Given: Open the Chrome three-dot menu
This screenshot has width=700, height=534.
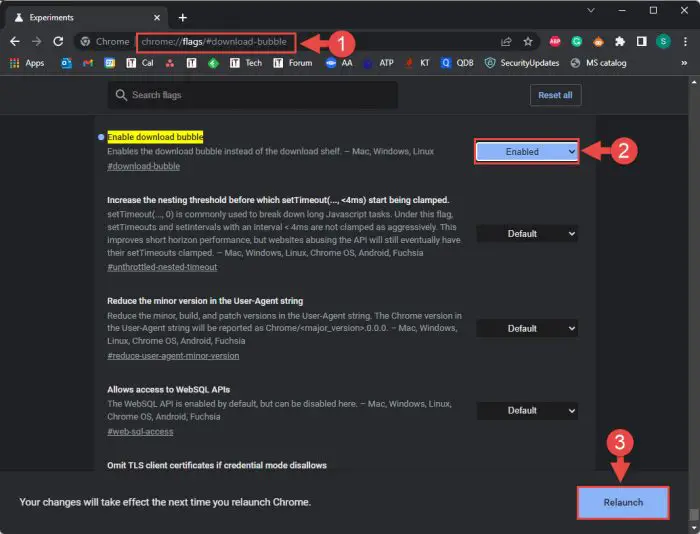Looking at the screenshot, I should point(685,42).
